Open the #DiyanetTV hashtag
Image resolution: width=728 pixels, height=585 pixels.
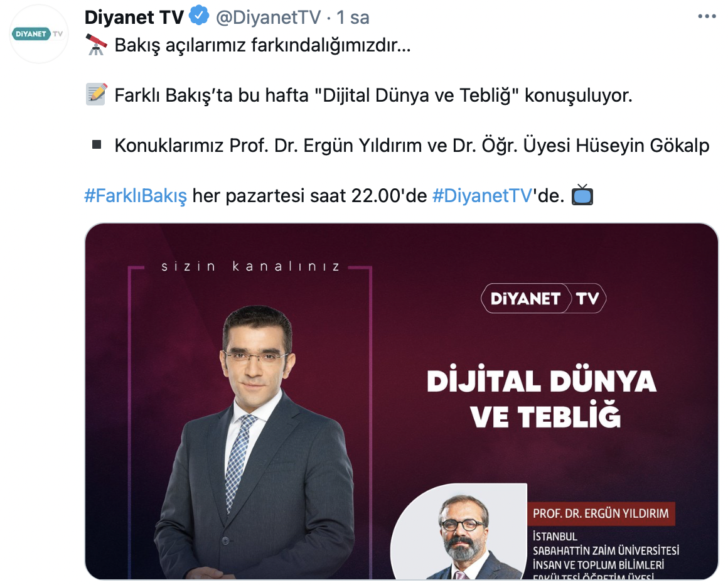pos(482,195)
